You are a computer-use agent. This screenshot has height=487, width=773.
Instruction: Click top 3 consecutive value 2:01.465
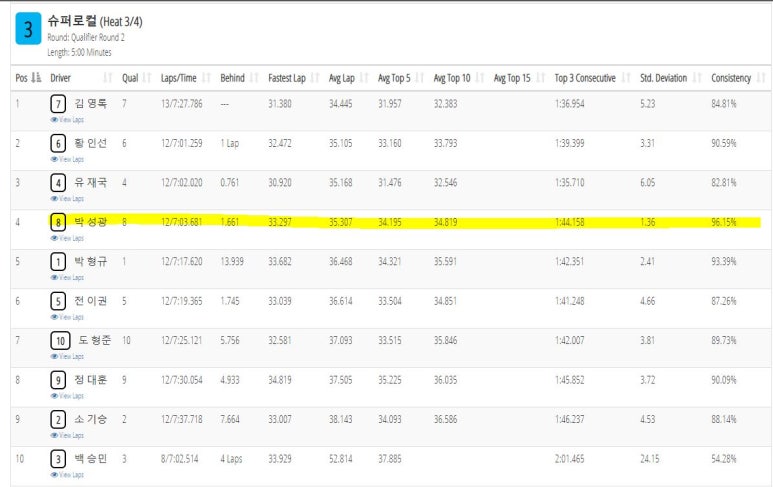569,459
